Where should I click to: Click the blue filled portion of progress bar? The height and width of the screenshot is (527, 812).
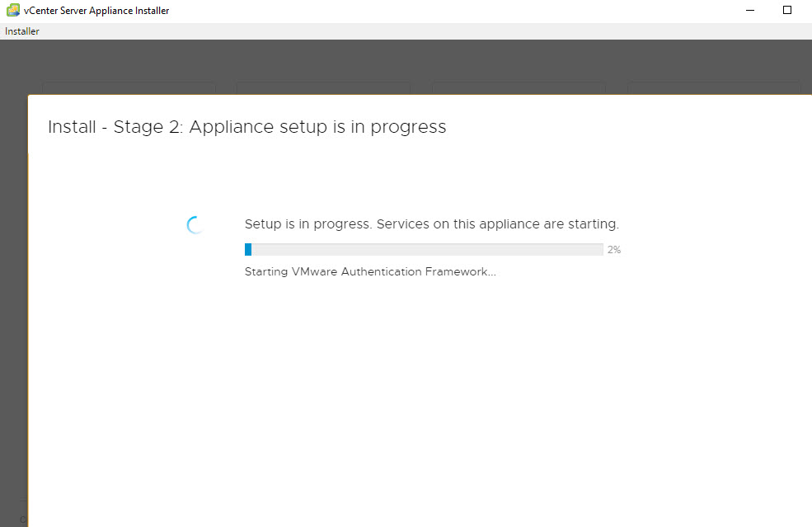pos(248,249)
